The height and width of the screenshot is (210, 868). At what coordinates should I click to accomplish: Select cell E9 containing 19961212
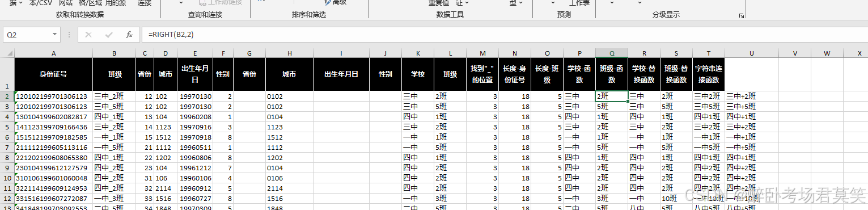195,168
